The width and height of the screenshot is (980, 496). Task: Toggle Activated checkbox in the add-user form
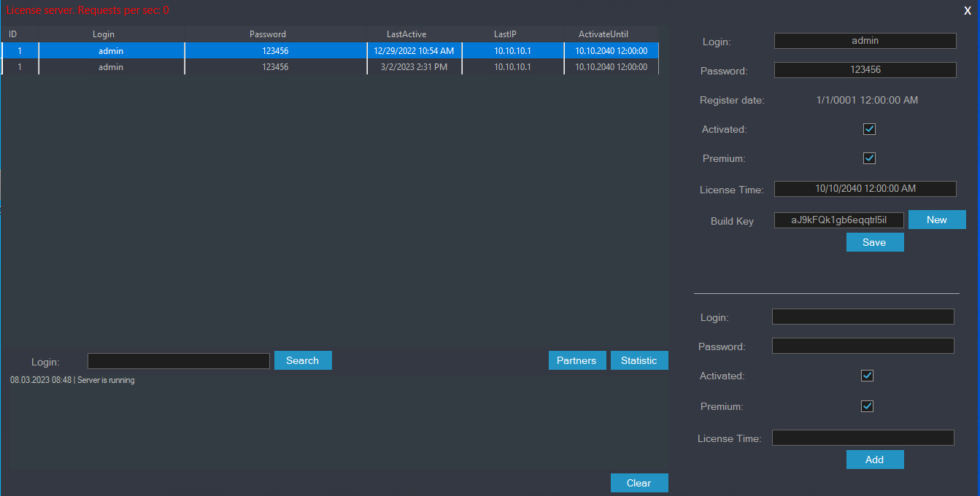[x=867, y=376]
